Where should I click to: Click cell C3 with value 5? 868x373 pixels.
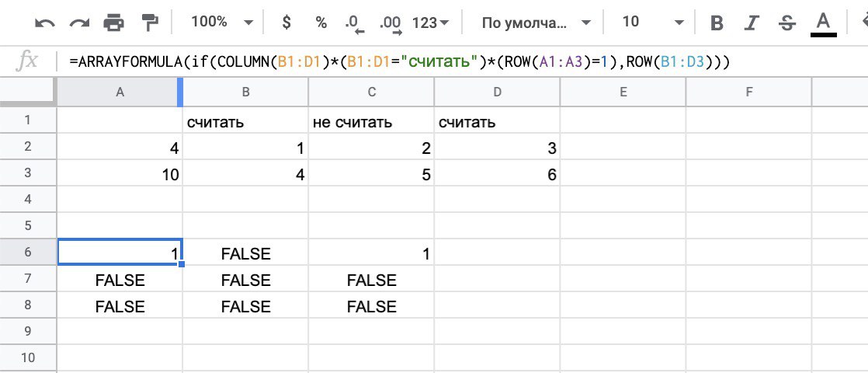pyautogui.click(x=371, y=174)
